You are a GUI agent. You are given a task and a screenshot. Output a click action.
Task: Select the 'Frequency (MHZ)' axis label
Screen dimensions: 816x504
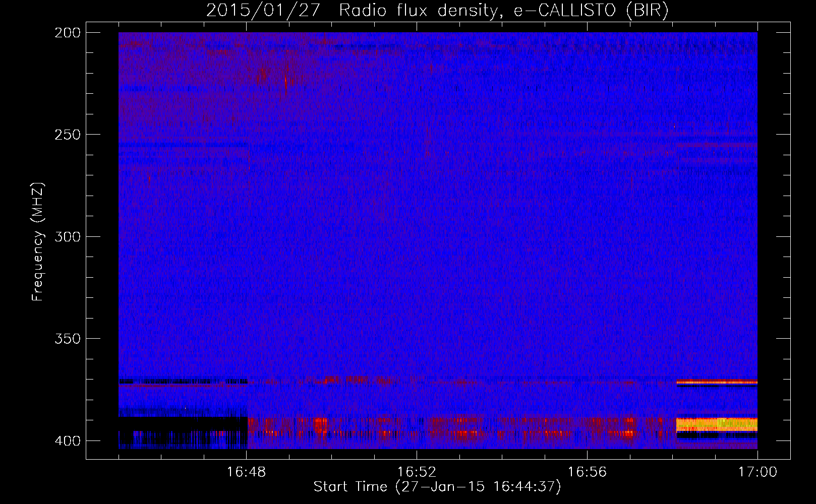38,242
